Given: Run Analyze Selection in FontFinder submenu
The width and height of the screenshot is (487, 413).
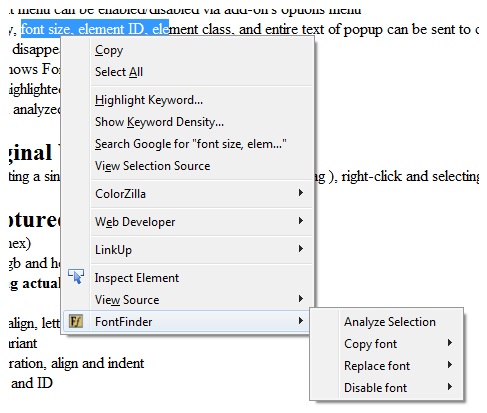Looking at the screenshot, I should [387, 322].
